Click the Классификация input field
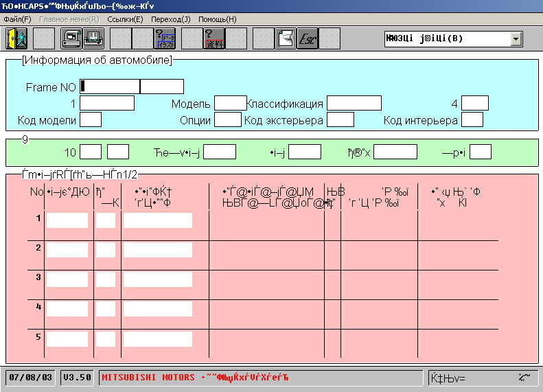Screen dimensions: 543x392 pyautogui.click(x=354, y=104)
